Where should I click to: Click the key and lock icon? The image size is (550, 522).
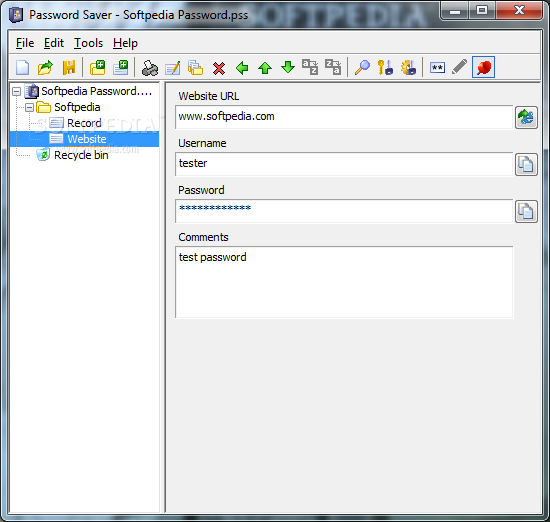(385, 67)
